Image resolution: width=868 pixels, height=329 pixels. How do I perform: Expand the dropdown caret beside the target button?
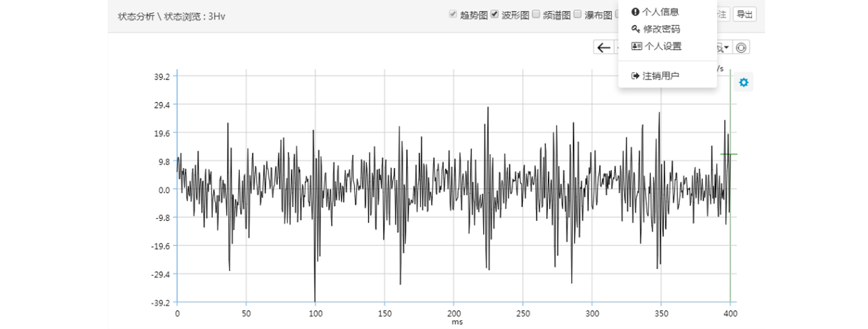pos(726,48)
